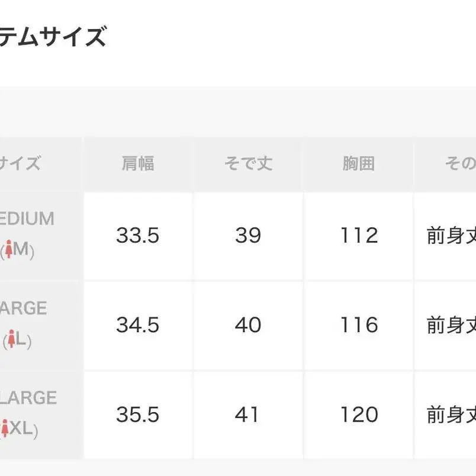Click the 胸囲 column header
The width and height of the screenshot is (476, 476).
pyautogui.click(x=359, y=163)
